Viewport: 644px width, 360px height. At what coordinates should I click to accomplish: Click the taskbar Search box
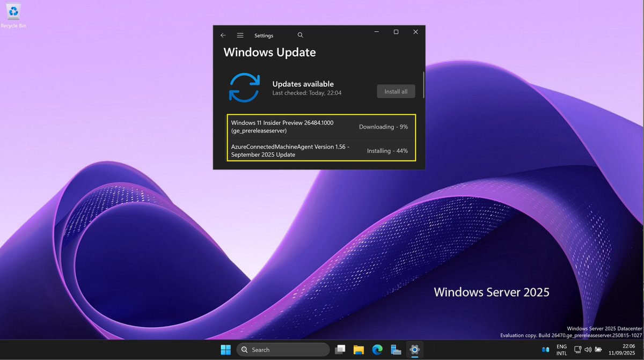coord(283,349)
